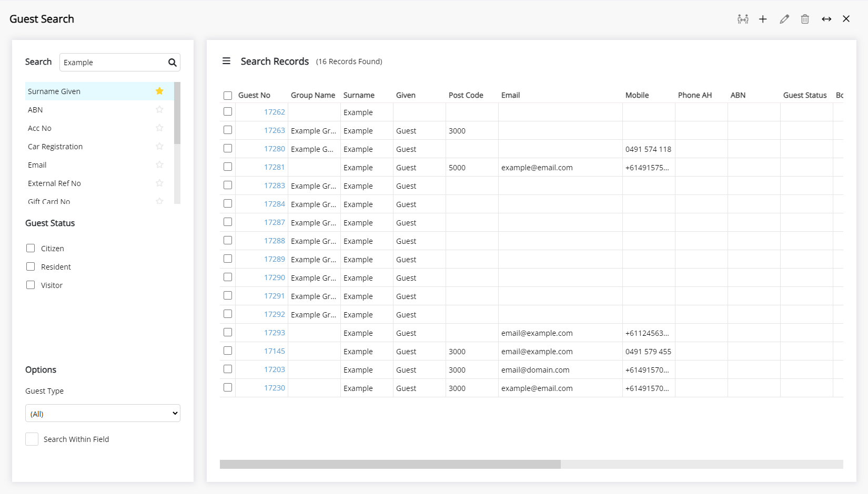Select External Ref No search option
This screenshot has height=494, width=868.
pos(99,183)
